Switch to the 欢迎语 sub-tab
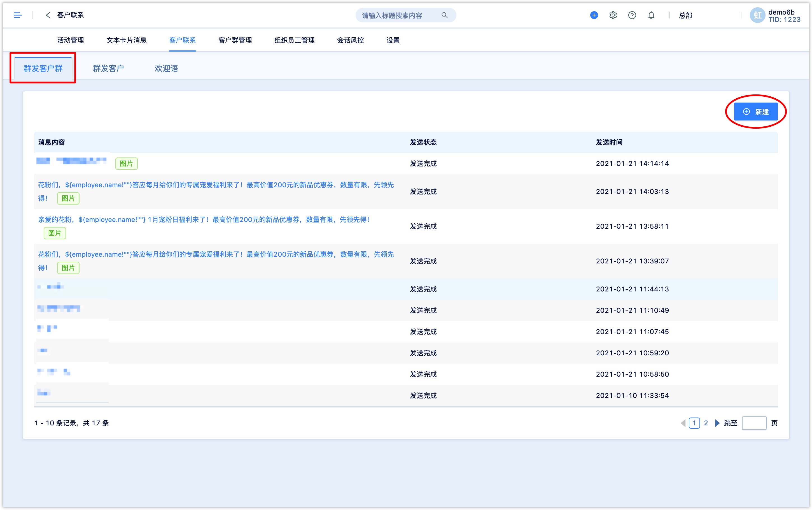The height and width of the screenshot is (510, 812). click(166, 68)
